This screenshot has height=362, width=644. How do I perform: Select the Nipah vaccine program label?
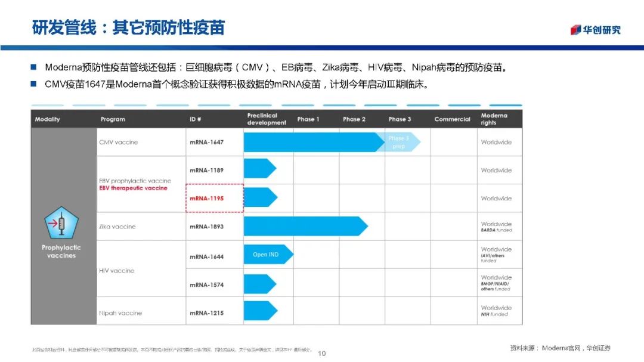point(120,313)
